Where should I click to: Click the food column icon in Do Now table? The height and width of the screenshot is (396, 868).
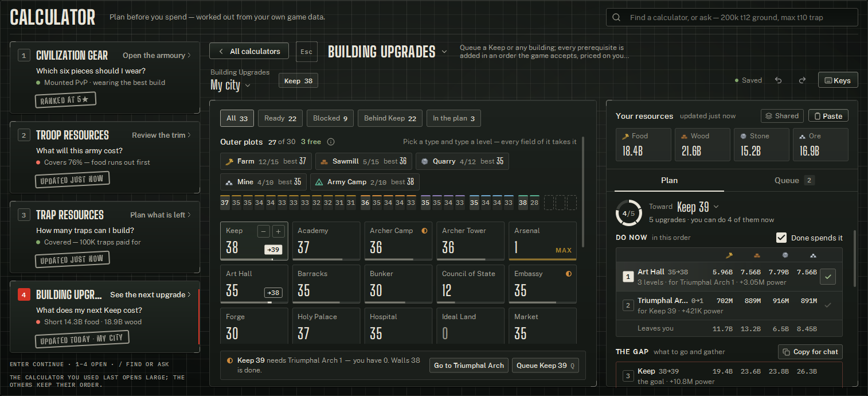730,255
